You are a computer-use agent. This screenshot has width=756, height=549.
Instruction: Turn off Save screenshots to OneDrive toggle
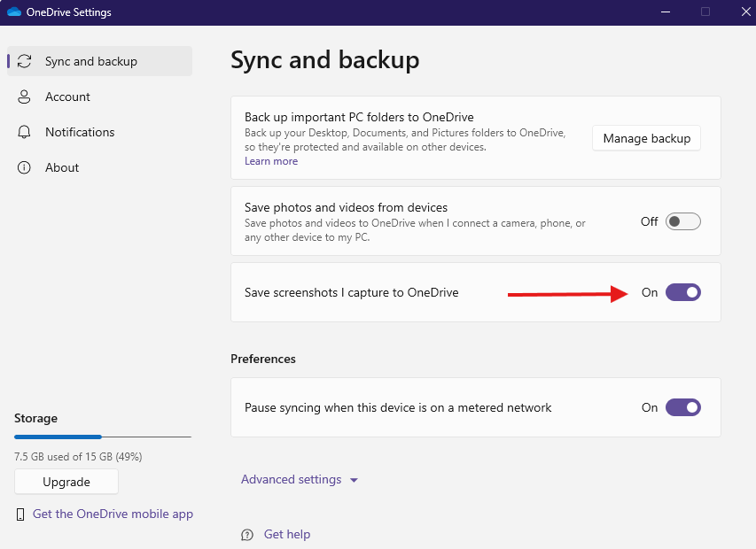682,292
